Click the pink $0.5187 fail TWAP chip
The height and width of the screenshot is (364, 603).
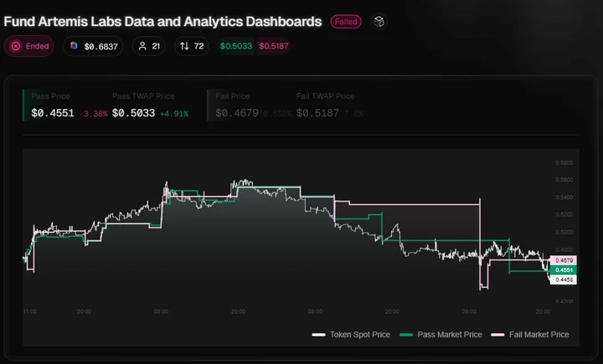click(x=273, y=46)
